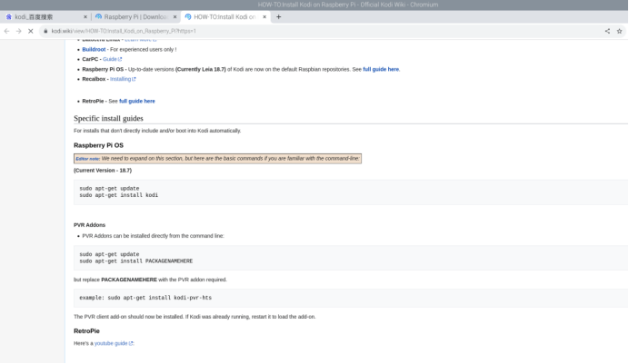This screenshot has width=629, height=364.
Task: Click the Raspberry Pi OS section heading
Action: (x=98, y=145)
